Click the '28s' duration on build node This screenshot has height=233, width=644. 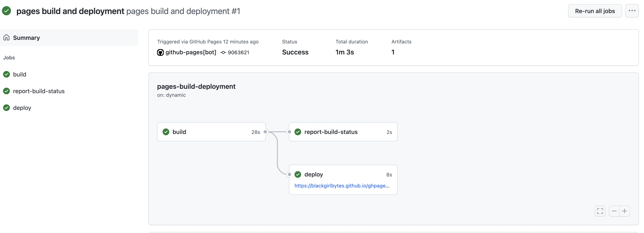(256, 132)
